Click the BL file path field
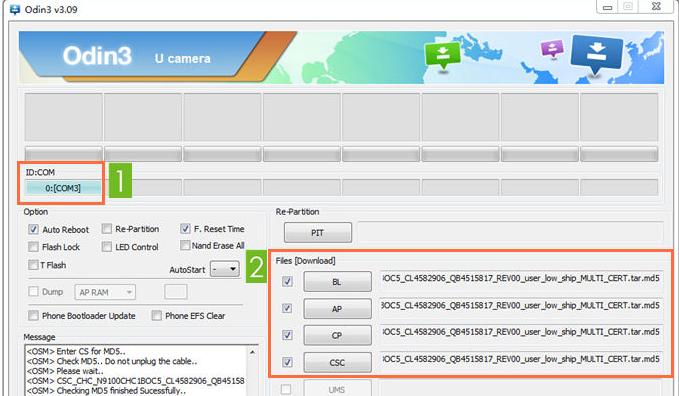Image resolution: width=679 pixels, height=396 pixels. 521,279
